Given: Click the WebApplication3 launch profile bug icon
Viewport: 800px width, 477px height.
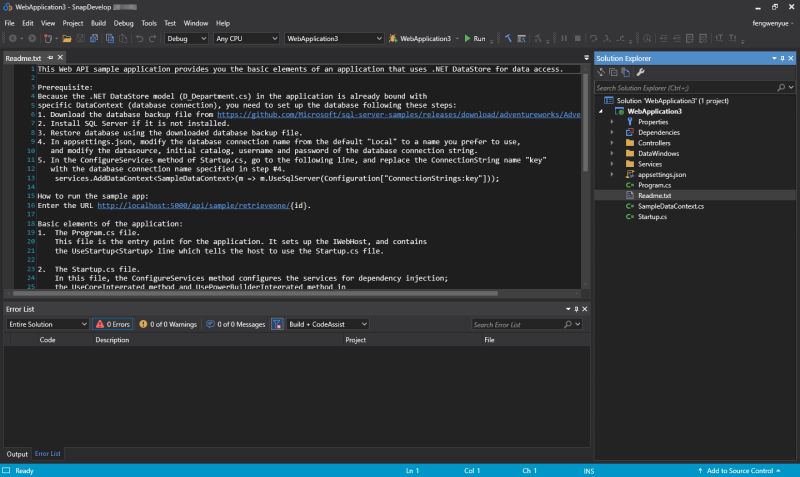Looking at the screenshot, I should click(393, 38).
